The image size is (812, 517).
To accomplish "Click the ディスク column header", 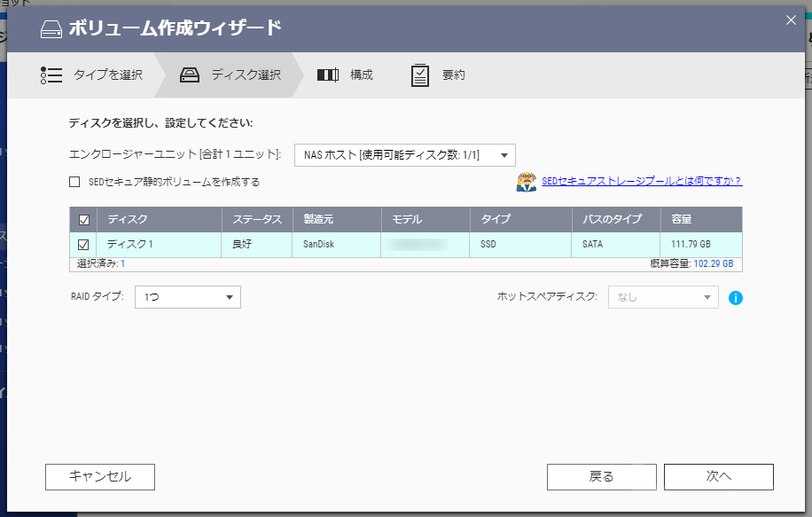I will pyautogui.click(x=159, y=220).
